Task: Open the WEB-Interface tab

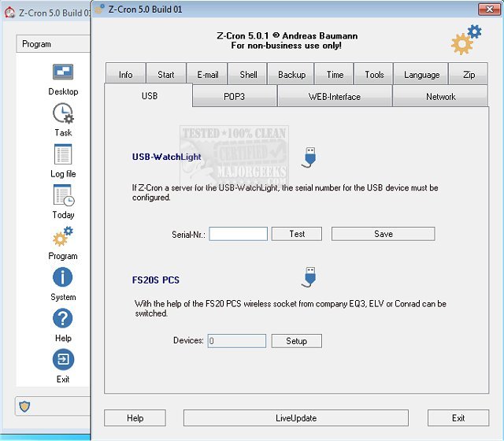Action: pyautogui.click(x=334, y=96)
